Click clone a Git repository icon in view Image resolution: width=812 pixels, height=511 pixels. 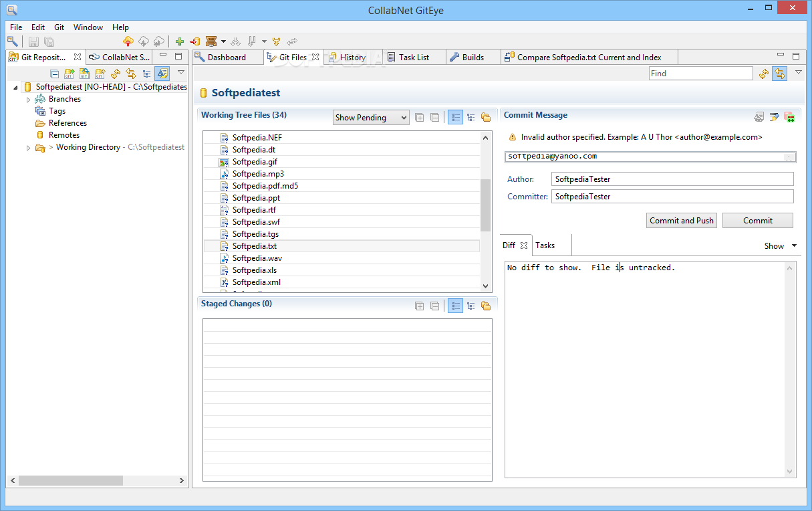click(x=85, y=74)
